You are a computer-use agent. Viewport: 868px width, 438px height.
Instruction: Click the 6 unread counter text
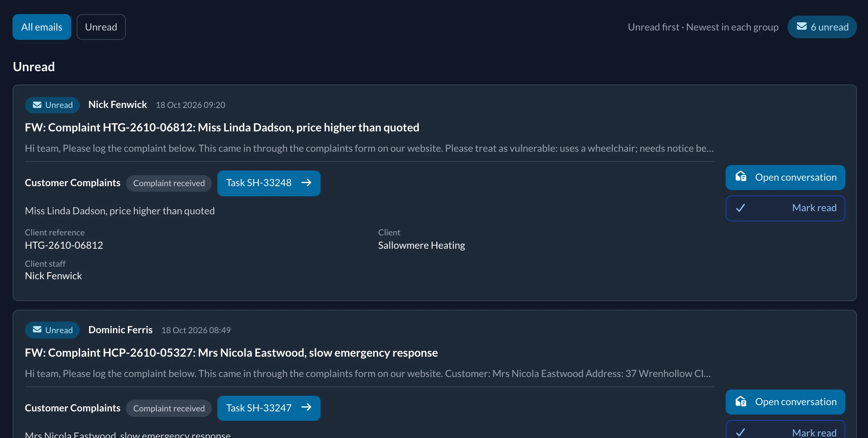[829, 27]
